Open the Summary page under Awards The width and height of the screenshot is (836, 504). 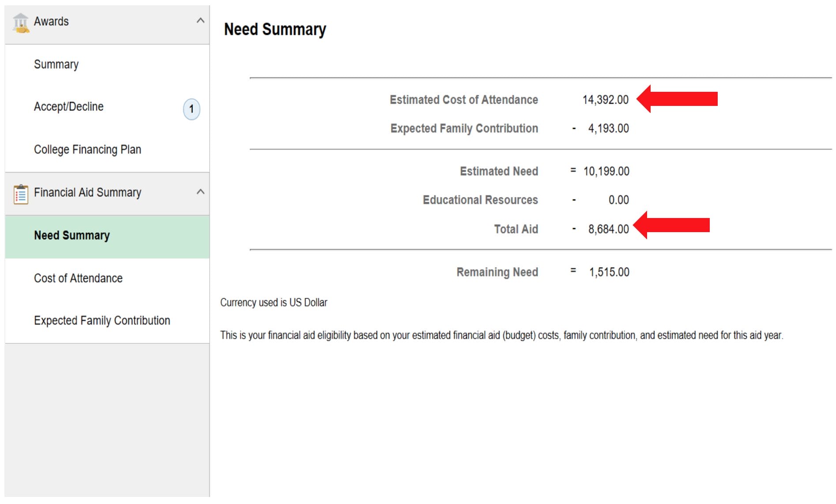(56, 64)
